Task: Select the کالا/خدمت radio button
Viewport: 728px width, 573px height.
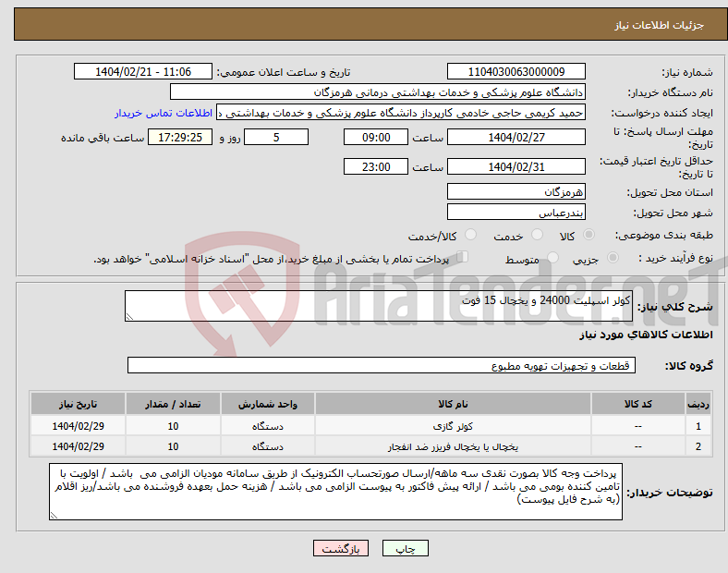Action: coord(471,235)
